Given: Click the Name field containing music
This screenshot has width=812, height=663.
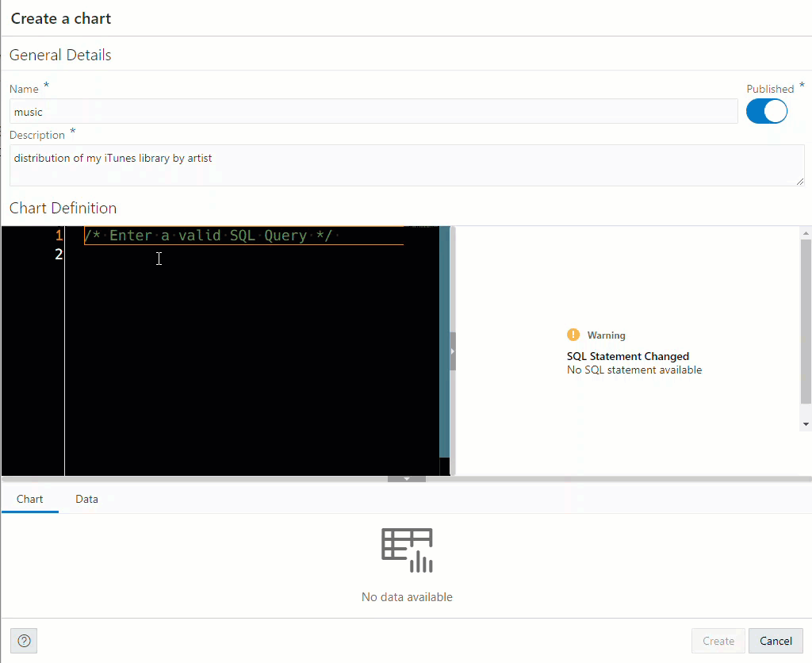Looking at the screenshot, I should pos(373,111).
